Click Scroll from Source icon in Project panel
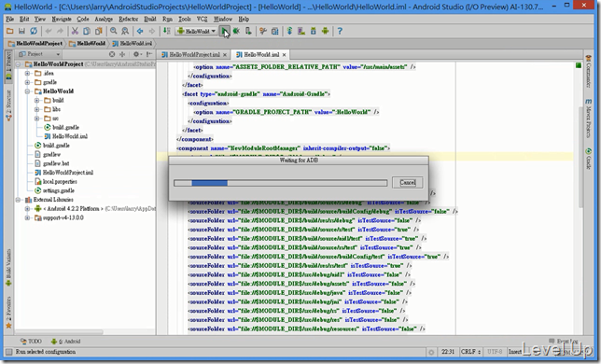Image resolution: width=601 pixels, height=364 pixels. pos(112,54)
